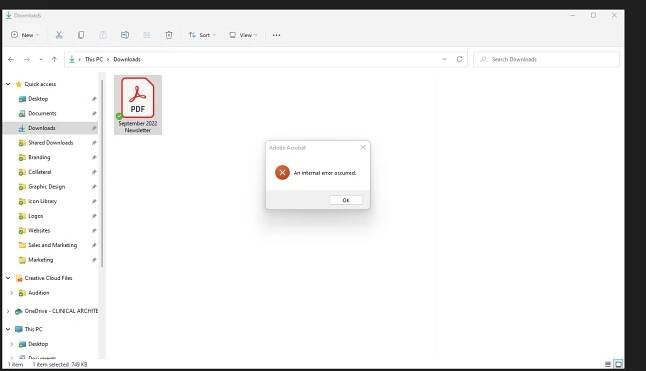The width and height of the screenshot is (646, 371).
Task: Open the See more ellipsis menu
Action: (276, 35)
